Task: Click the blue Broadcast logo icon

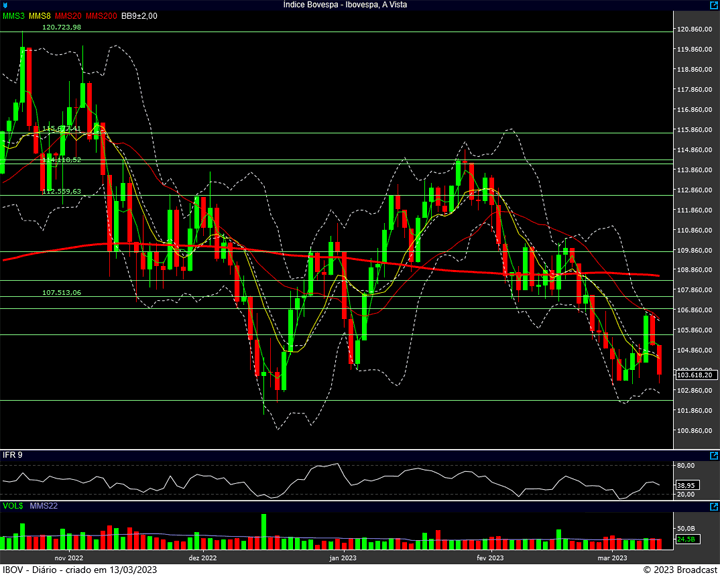Action: click(5, 5)
